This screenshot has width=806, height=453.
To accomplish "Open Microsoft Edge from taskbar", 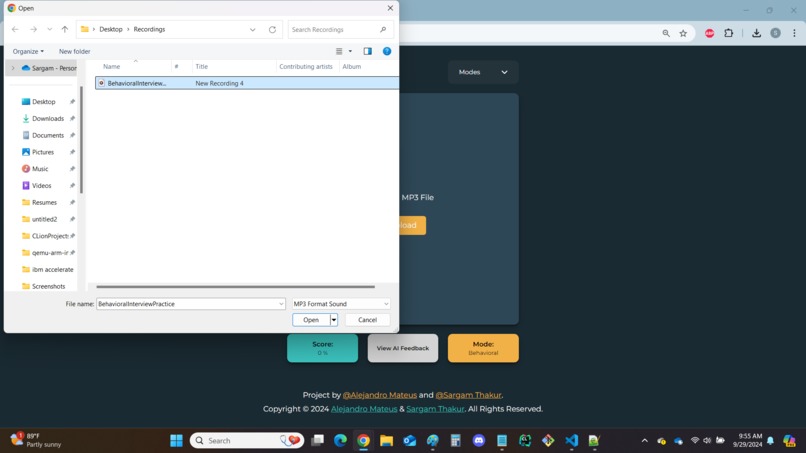I will (x=340, y=441).
